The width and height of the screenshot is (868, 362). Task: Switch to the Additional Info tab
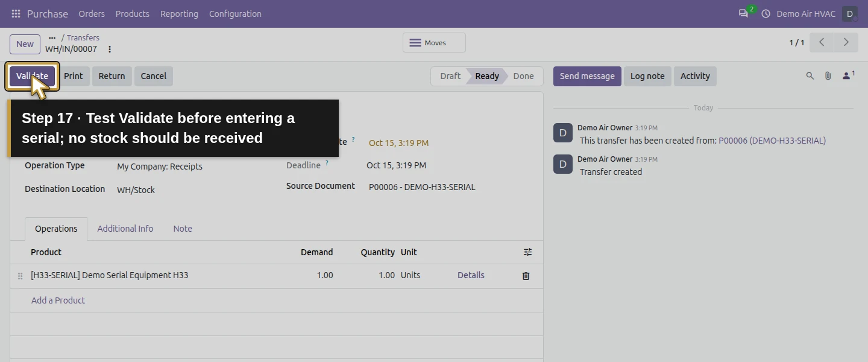(125, 229)
